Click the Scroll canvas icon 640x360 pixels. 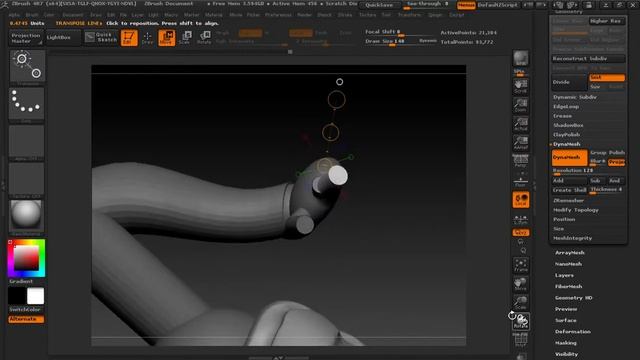(520, 86)
